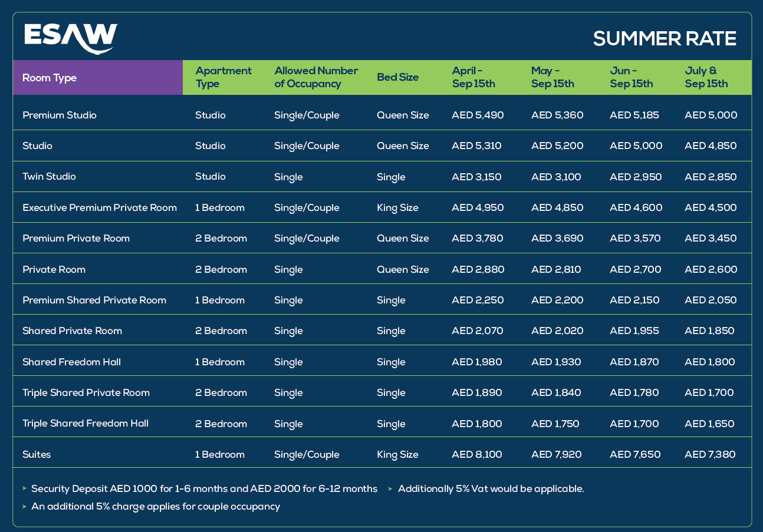This screenshot has width=763, height=532.
Task: Select the Premium Studio room type
Action: [x=60, y=115]
